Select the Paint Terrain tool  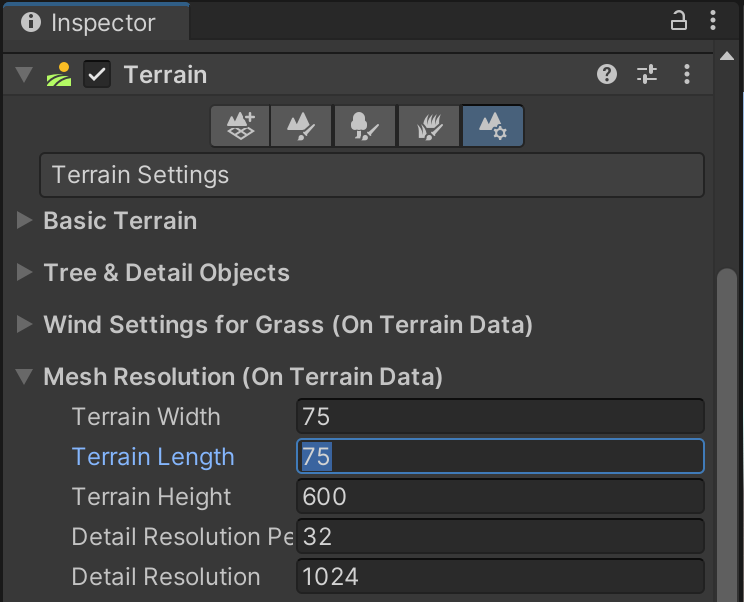(x=302, y=127)
